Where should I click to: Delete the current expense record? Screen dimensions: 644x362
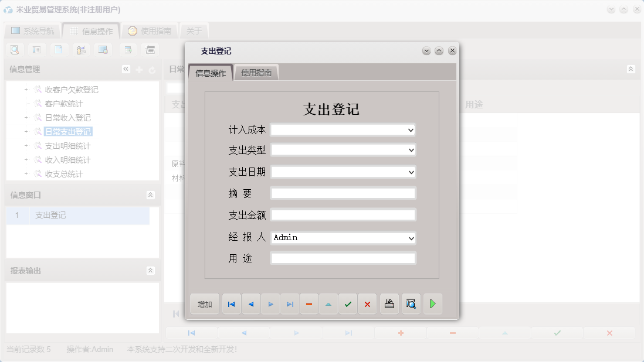pyautogui.click(x=309, y=303)
